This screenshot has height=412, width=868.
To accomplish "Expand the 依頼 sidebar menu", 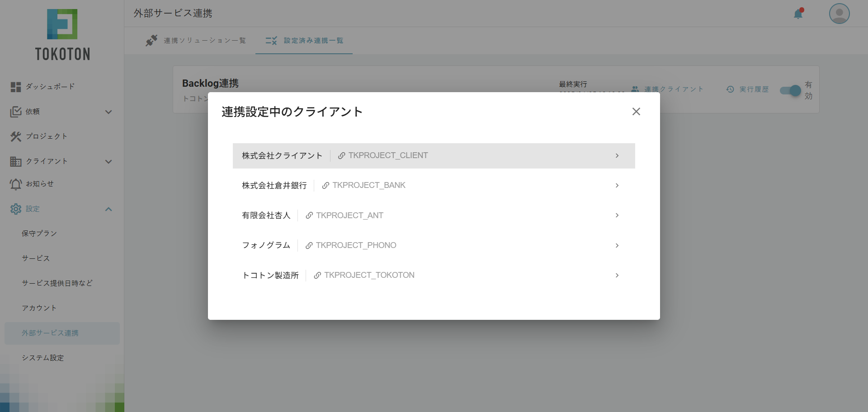I will coord(108,112).
